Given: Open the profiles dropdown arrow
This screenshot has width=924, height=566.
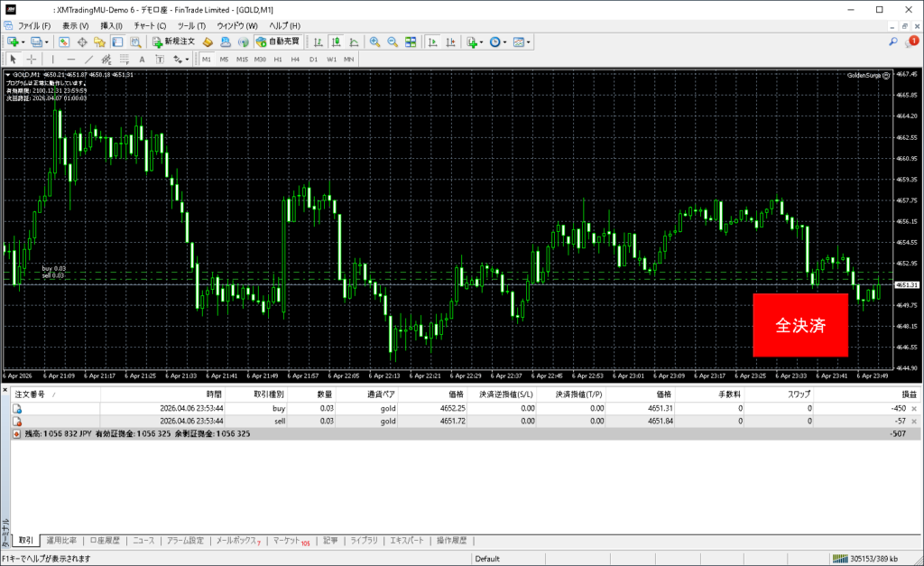Looking at the screenshot, I should 46,42.
